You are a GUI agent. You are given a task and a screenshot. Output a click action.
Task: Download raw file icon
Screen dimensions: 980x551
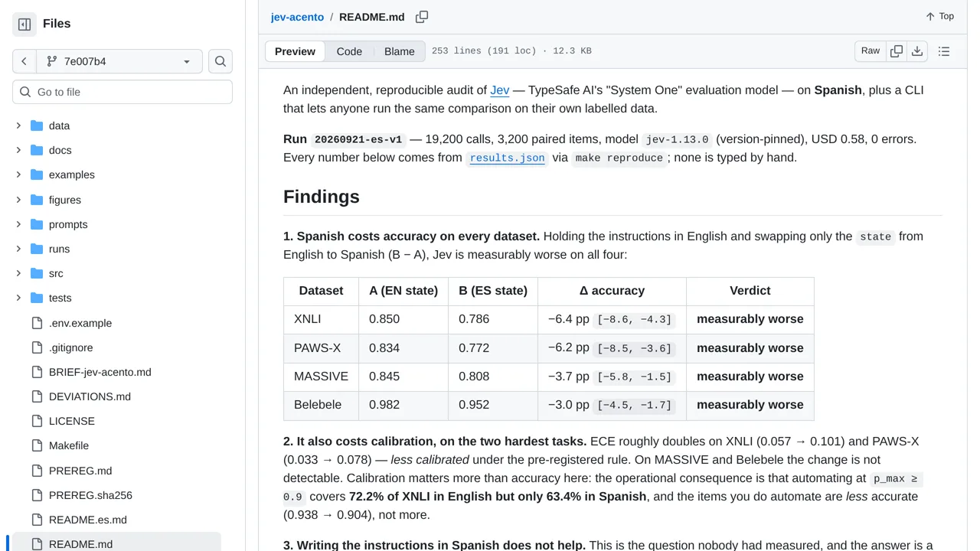point(917,51)
